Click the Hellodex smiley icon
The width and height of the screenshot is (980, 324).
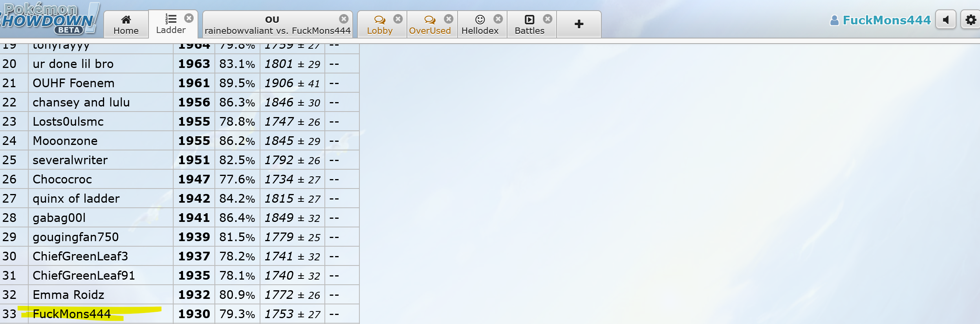tap(480, 20)
